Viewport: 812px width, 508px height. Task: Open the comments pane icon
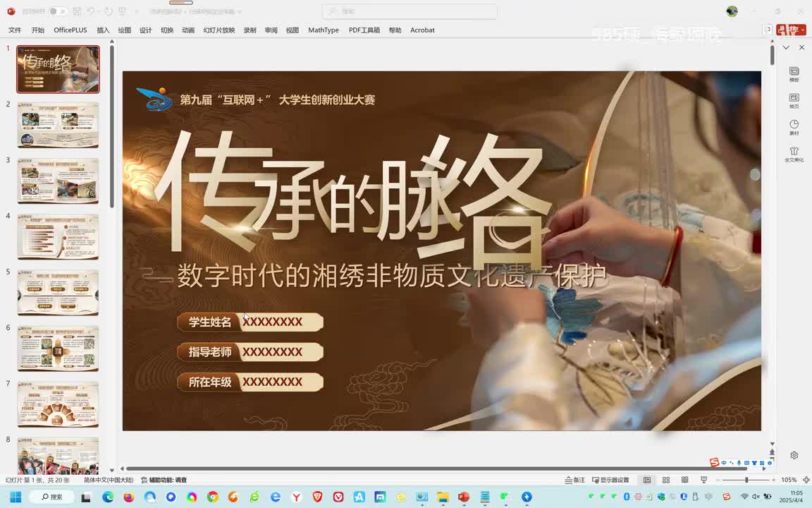767,30
